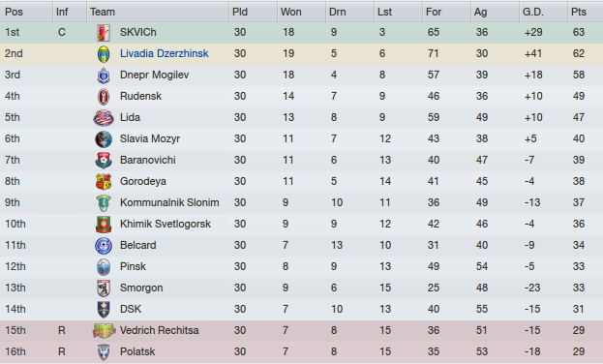
Task: Open the Livadia Dzerzhinsk team link
Action: [x=165, y=53]
